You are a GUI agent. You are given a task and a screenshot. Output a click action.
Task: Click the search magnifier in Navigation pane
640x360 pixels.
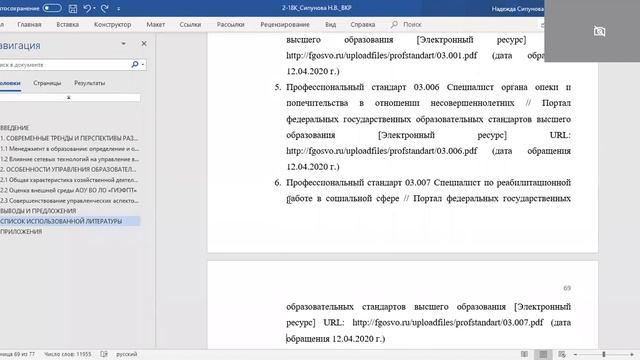pos(135,64)
